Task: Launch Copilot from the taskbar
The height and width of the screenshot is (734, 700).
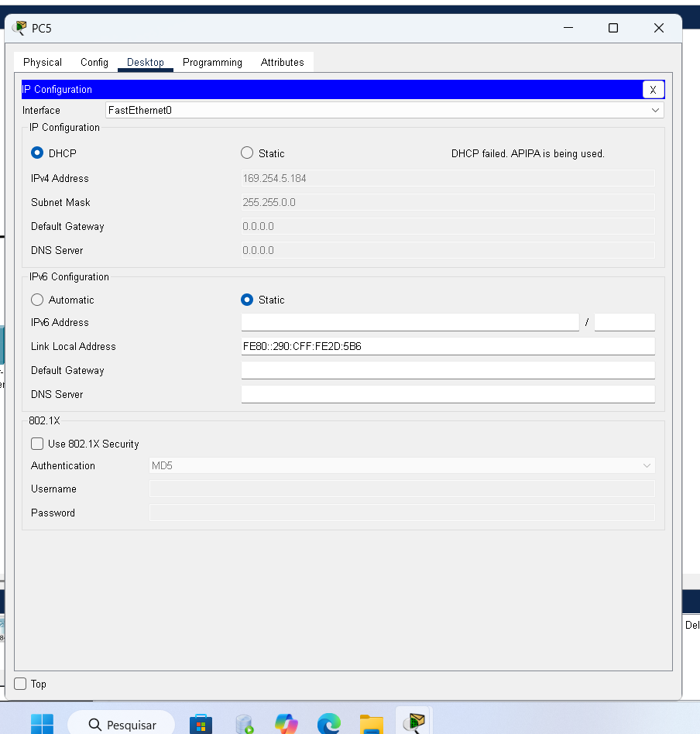Action: (287, 724)
